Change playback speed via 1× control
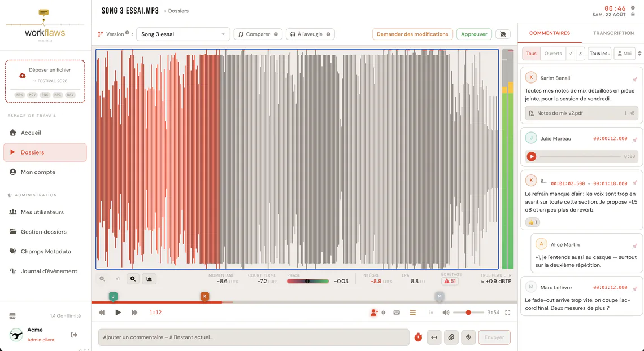 pyautogui.click(x=431, y=313)
